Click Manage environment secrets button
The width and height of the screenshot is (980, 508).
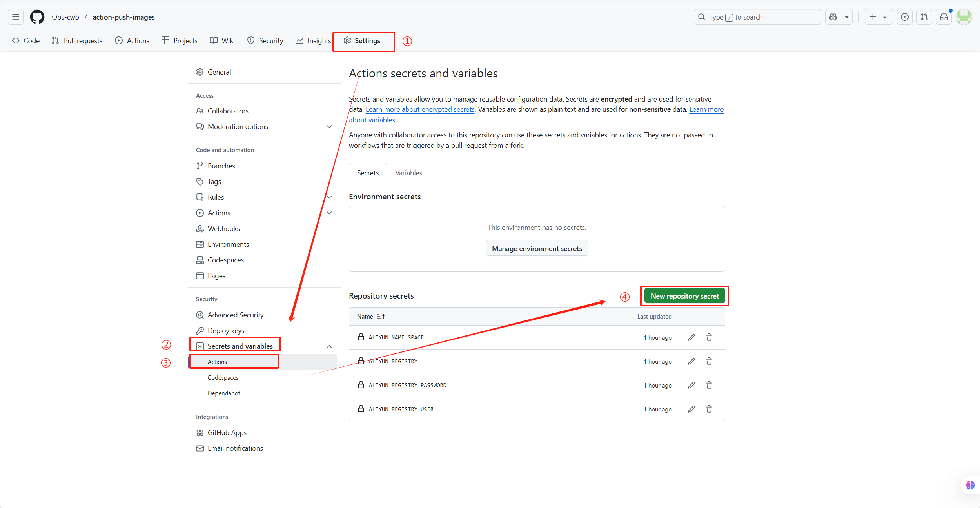pyautogui.click(x=537, y=248)
